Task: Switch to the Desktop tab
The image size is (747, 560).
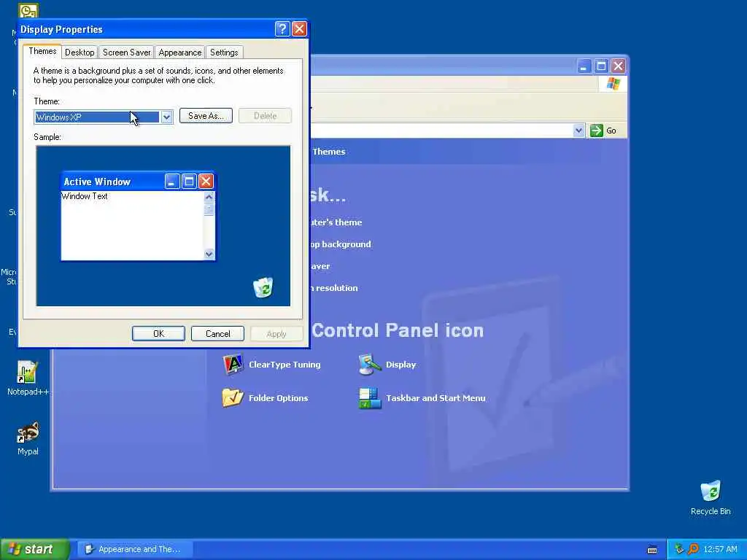Action: [x=80, y=52]
